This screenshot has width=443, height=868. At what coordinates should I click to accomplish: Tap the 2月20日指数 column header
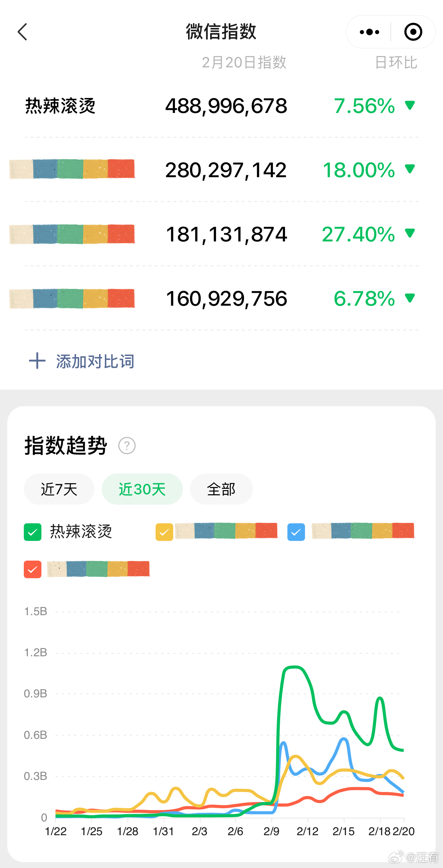[x=244, y=63]
